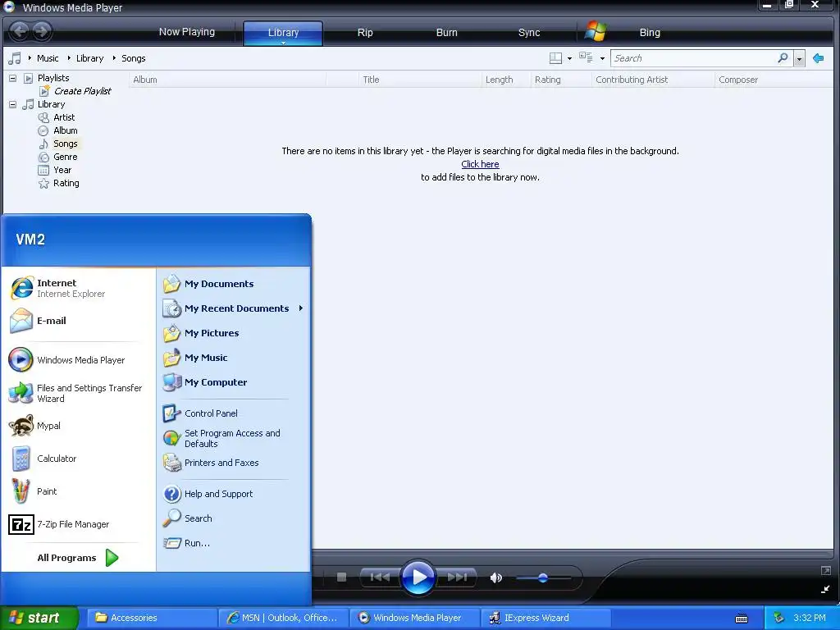Collapse the Library tree node
Screen dimensions: 840x630
tap(12, 104)
